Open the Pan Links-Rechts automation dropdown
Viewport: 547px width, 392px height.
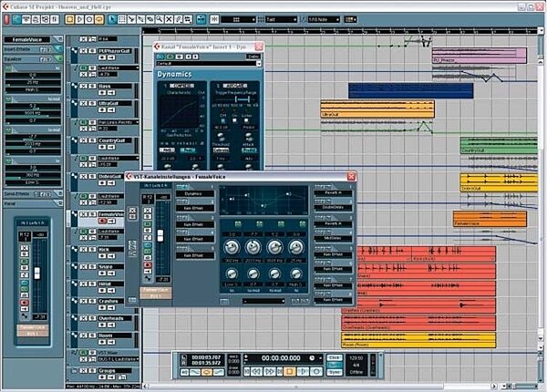point(118,122)
